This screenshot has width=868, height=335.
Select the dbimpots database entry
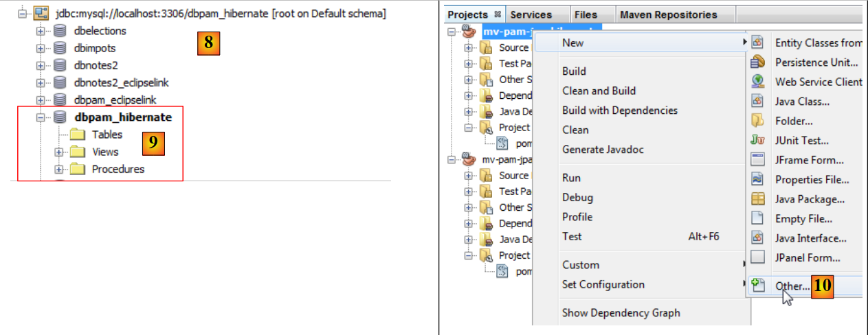[94, 48]
